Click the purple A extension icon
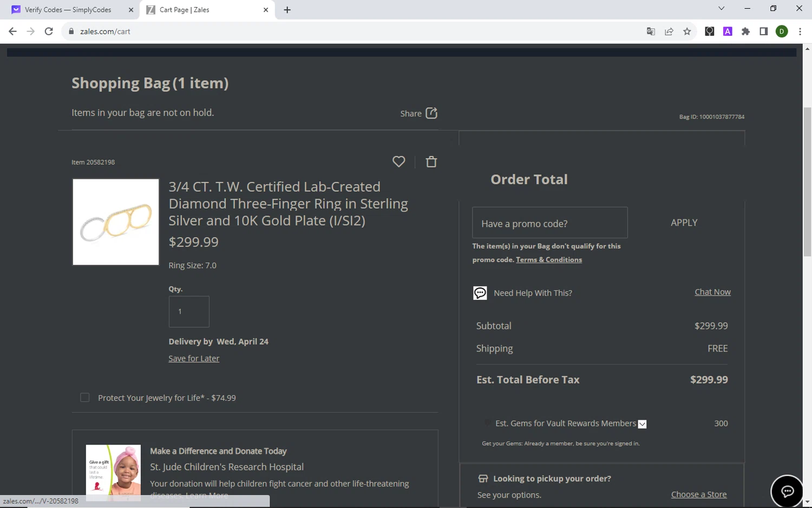Screen dimensions: 812x508 pyautogui.click(x=728, y=31)
